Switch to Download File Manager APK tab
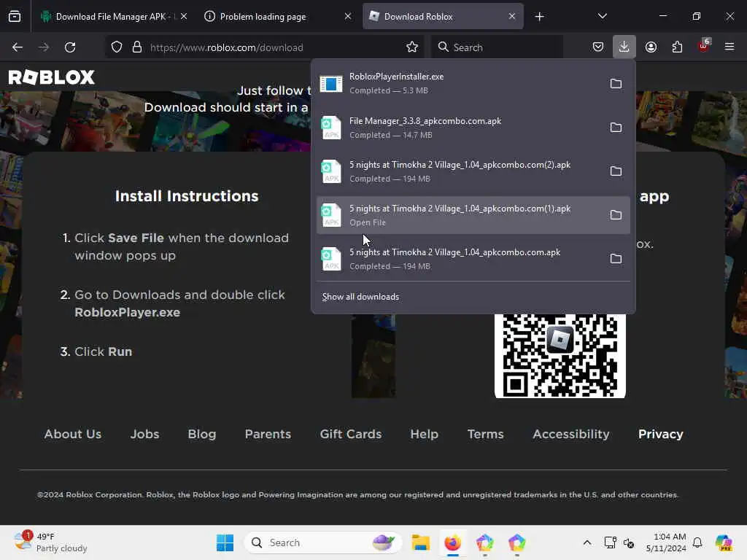This screenshot has height=560, width=747. tap(112, 17)
